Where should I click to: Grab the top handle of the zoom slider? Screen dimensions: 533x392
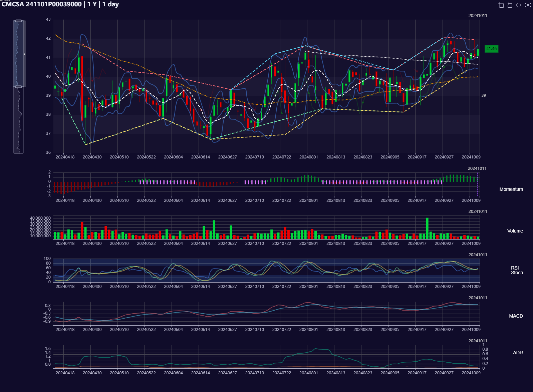point(19,21)
